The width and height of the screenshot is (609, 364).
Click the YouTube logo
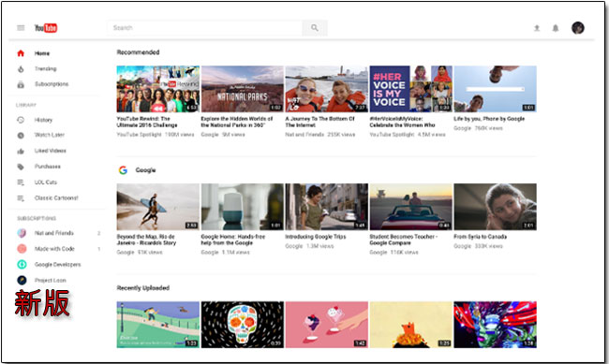click(46, 28)
